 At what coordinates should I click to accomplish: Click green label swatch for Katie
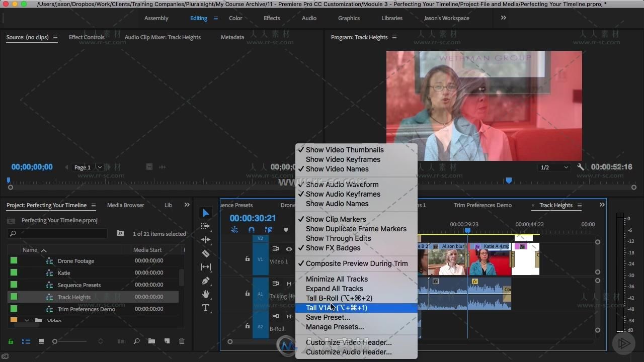click(14, 273)
